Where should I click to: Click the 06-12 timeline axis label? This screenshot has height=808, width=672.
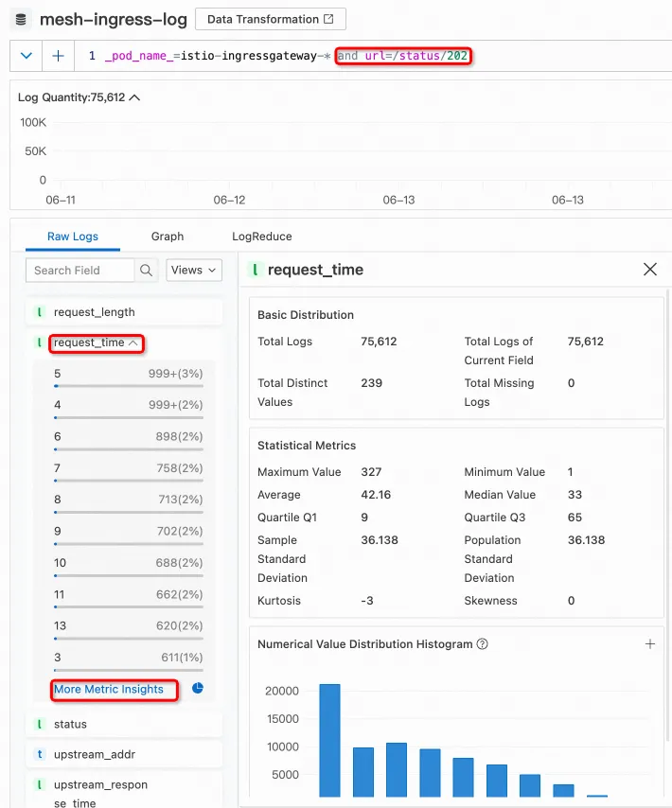[x=229, y=200]
